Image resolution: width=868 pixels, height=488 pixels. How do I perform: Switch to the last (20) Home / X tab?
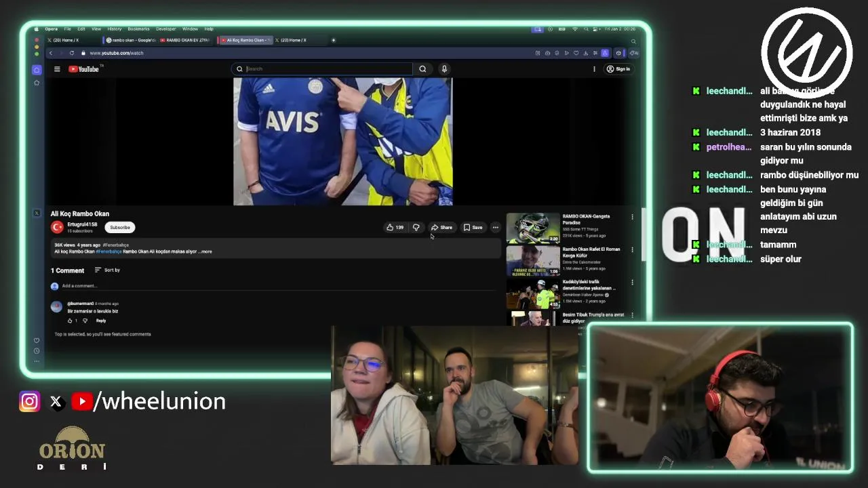[298, 40]
